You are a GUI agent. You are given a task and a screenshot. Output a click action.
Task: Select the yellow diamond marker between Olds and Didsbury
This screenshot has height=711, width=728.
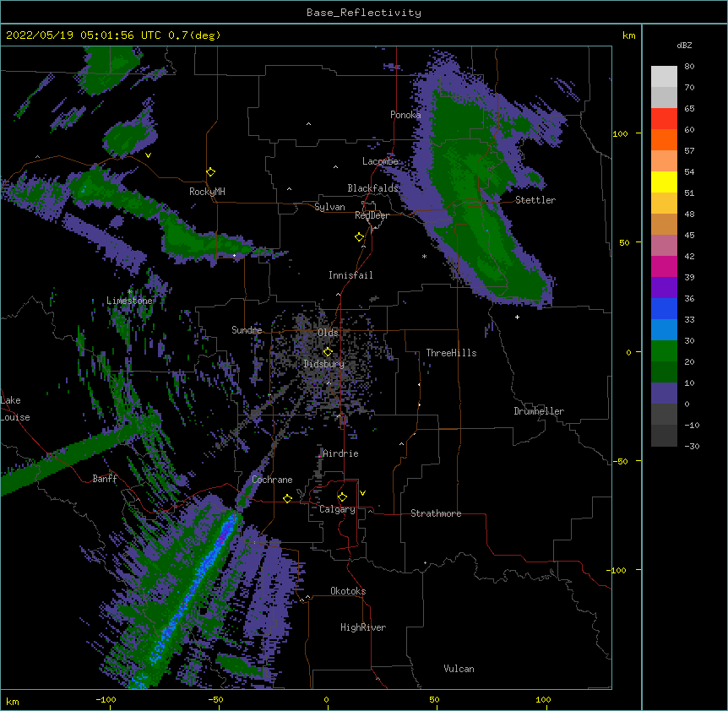tap(328, 351)
